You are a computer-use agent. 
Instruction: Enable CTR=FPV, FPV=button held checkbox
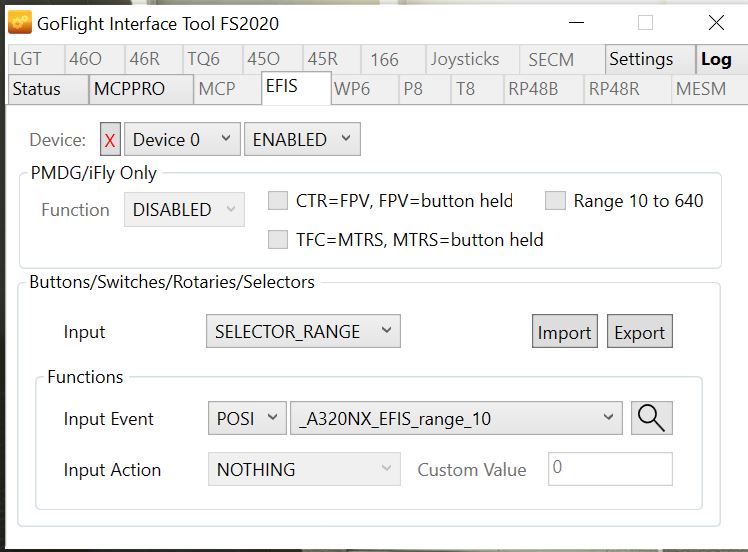click(x=278, y=201)
